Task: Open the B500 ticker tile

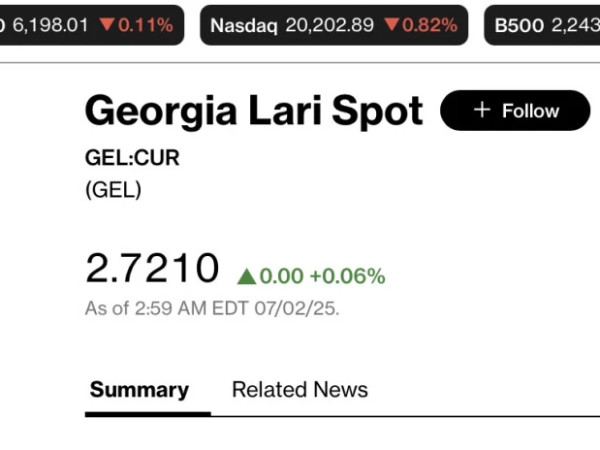Action: [542, 25]
